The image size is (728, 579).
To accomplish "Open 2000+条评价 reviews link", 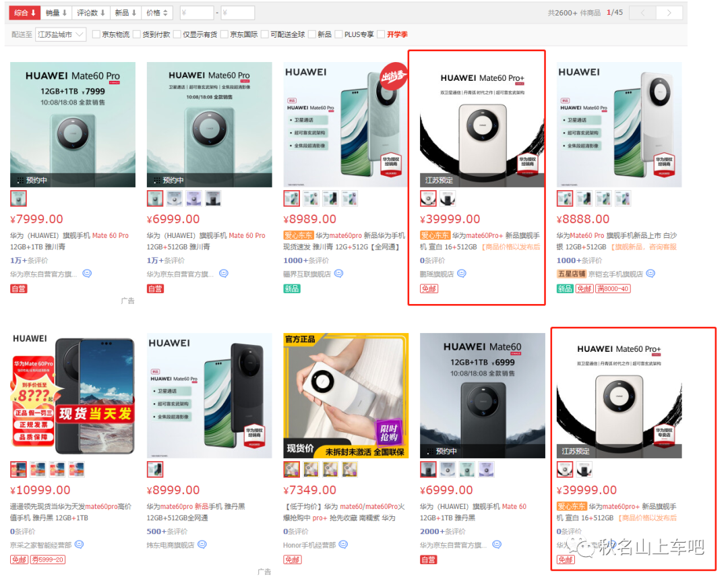I will click(443, 531).
